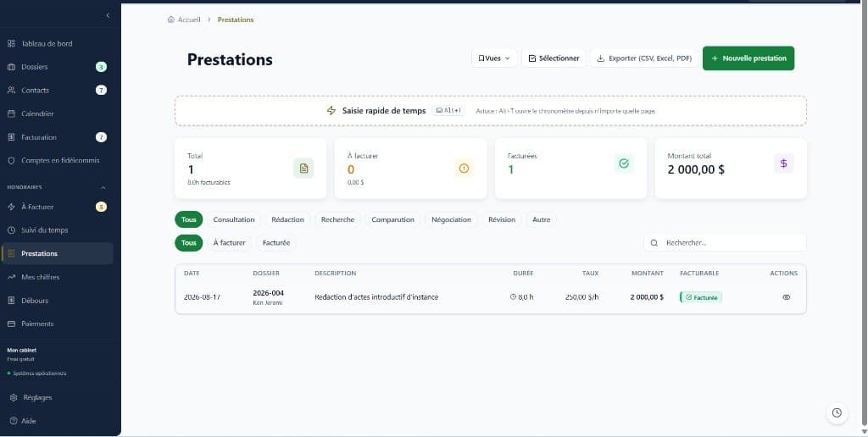
Task: Open the Vues dropdown
Action: point(494,58)
